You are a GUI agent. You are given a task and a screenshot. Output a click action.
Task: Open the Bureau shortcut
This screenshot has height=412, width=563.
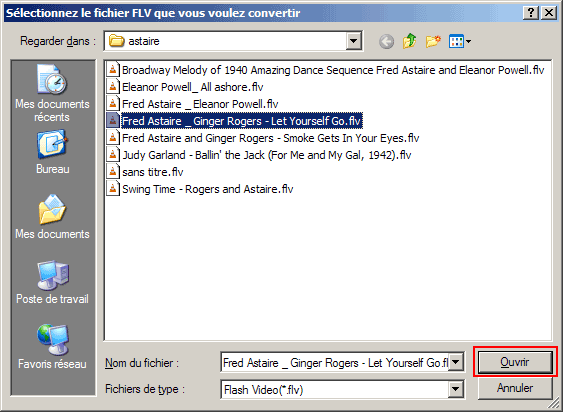point(52,152)
